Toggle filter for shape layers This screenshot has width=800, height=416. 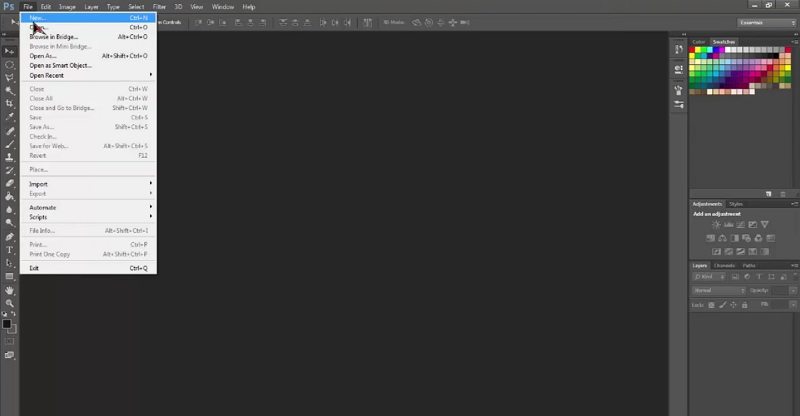pyautogui.click(x=771, y=277)
